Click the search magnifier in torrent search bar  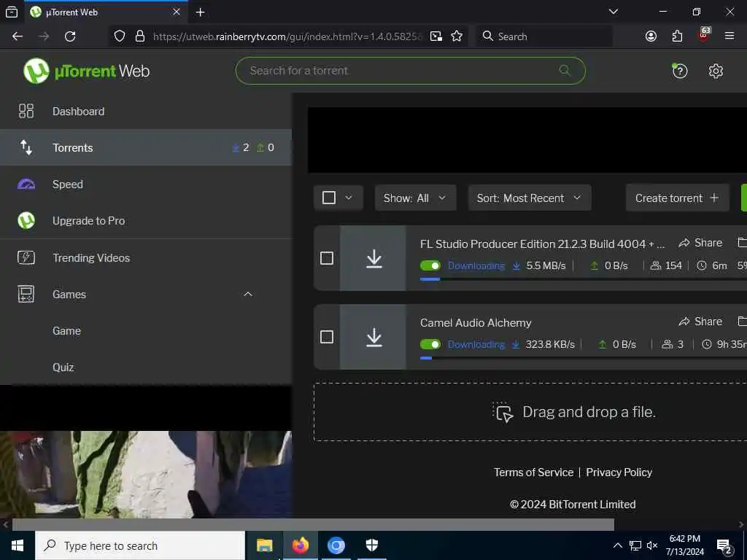(565, 71)
